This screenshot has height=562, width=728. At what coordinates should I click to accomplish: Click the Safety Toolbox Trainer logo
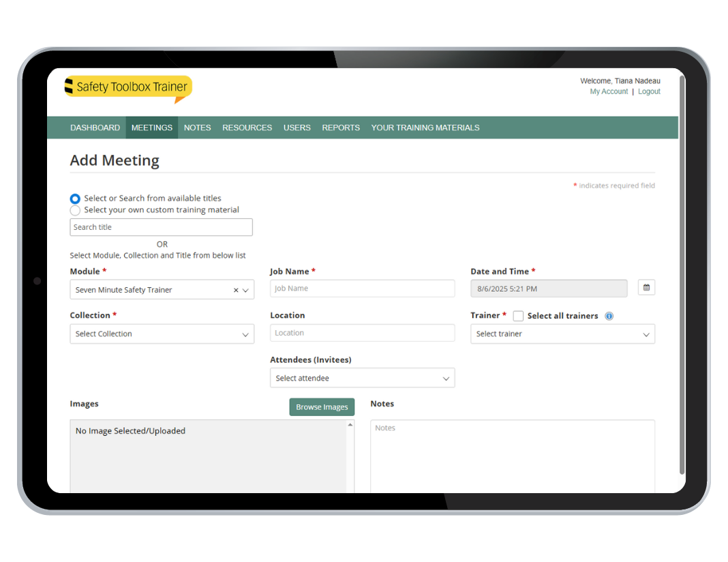point(128,87)
